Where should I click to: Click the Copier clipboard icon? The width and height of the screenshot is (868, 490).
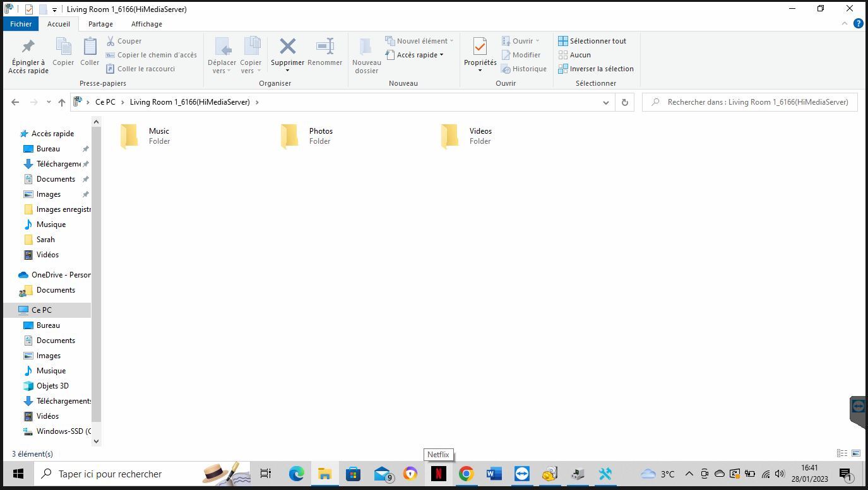[x=63, y=52]
